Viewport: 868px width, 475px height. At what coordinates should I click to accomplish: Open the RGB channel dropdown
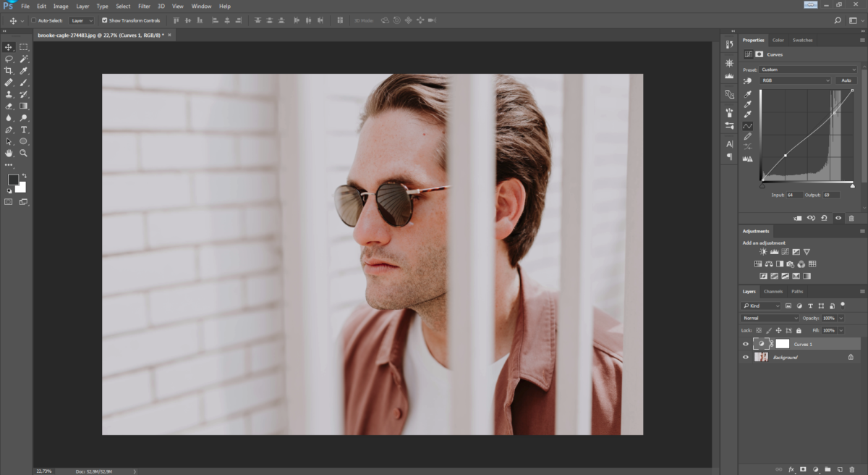click(x=795, y=80)
